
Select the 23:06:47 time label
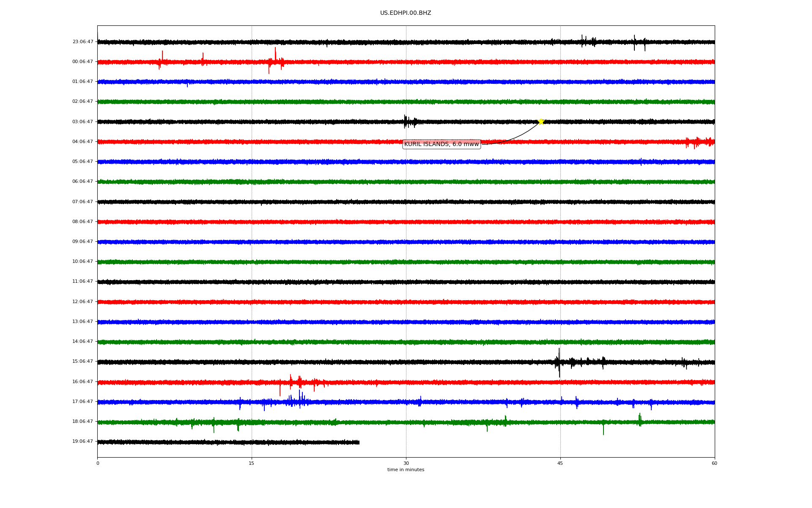click(x=83, y=42)
